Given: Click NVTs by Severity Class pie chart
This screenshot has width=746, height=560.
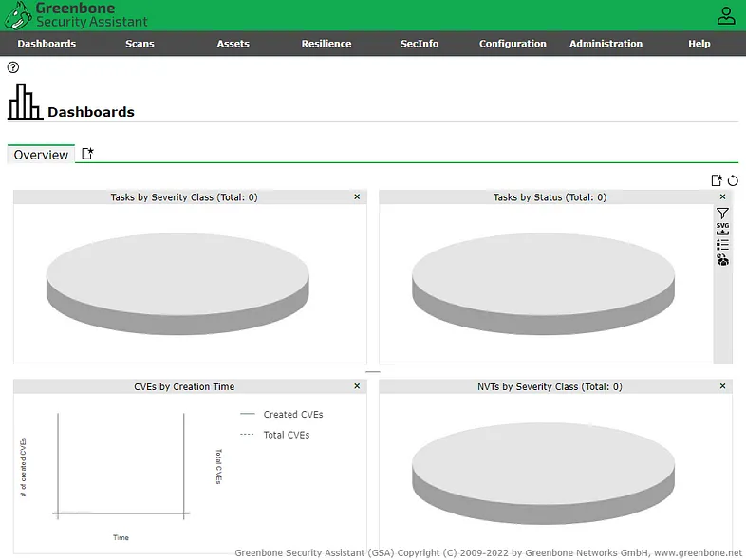Looking at the screenshot, I should coord(543,474).
